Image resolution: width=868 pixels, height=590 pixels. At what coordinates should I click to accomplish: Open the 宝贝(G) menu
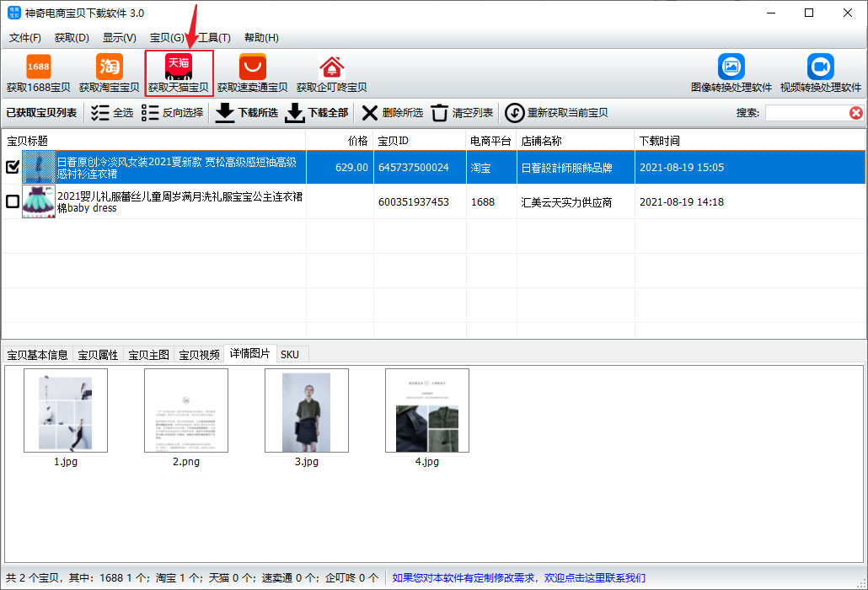pyautogui.click(x=167, y=38)
